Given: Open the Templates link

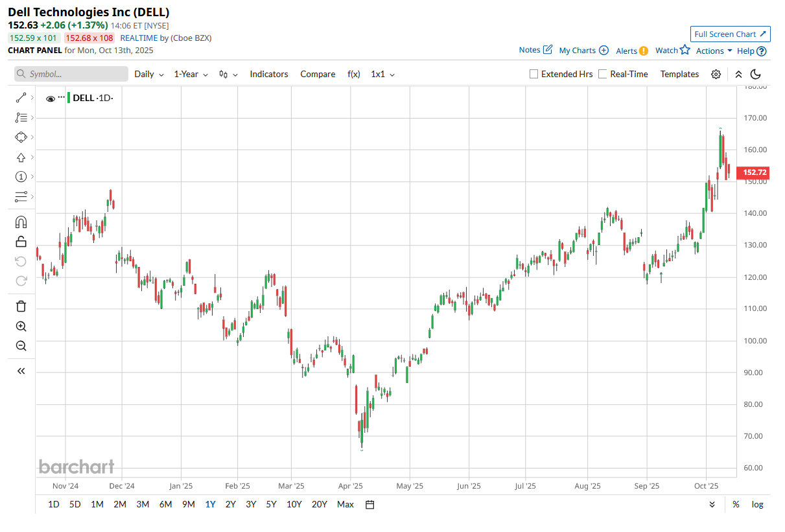Looking at the screenshot, I should 679,75.
